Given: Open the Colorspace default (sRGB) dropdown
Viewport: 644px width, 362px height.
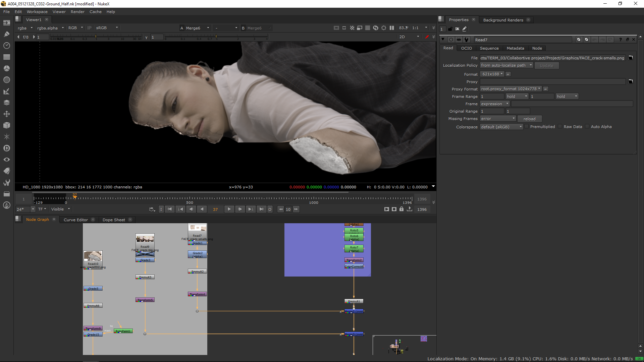Looking at the screenshot, I should point(501,127).
